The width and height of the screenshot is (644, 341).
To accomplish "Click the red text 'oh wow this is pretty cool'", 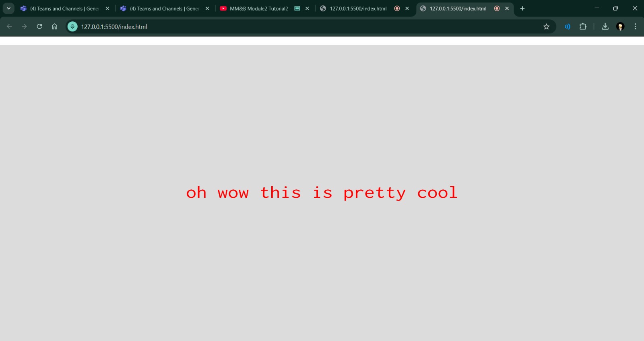I will click(322, 193).
